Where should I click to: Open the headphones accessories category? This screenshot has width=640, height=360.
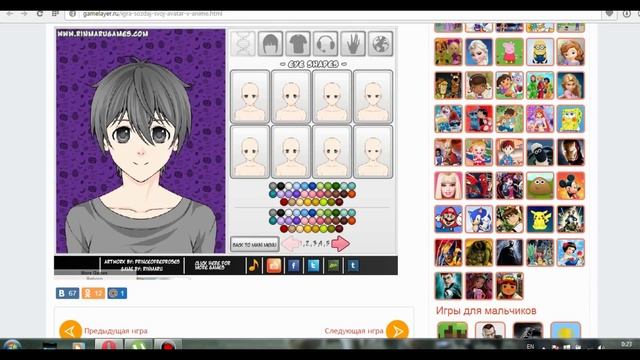tap(325, 44)
